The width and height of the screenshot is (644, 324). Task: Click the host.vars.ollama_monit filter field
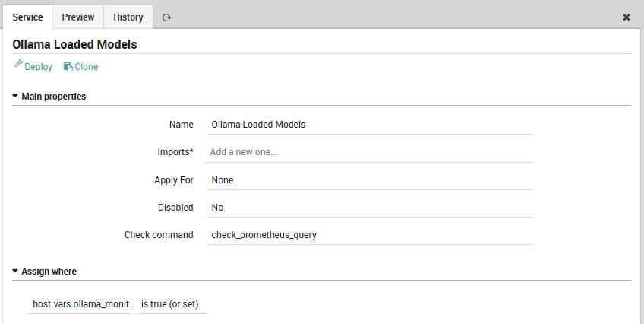coord(80,304)
